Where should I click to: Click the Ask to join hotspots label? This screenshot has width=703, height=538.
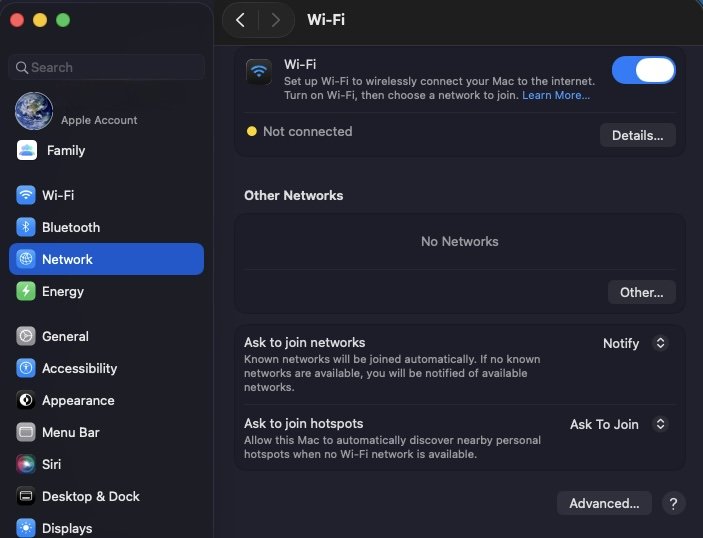click(x=304, y=423)
